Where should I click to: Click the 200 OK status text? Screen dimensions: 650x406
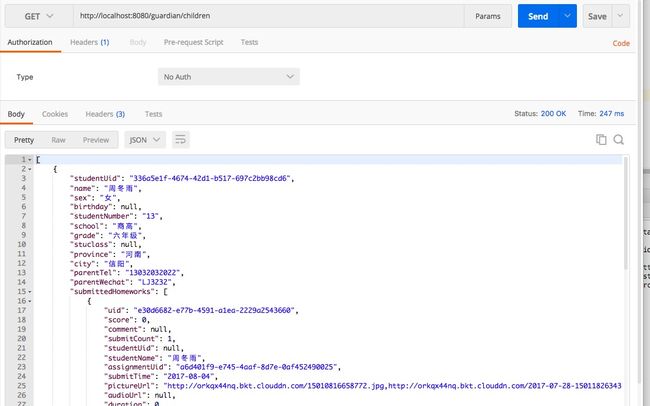tap(553, 114)
